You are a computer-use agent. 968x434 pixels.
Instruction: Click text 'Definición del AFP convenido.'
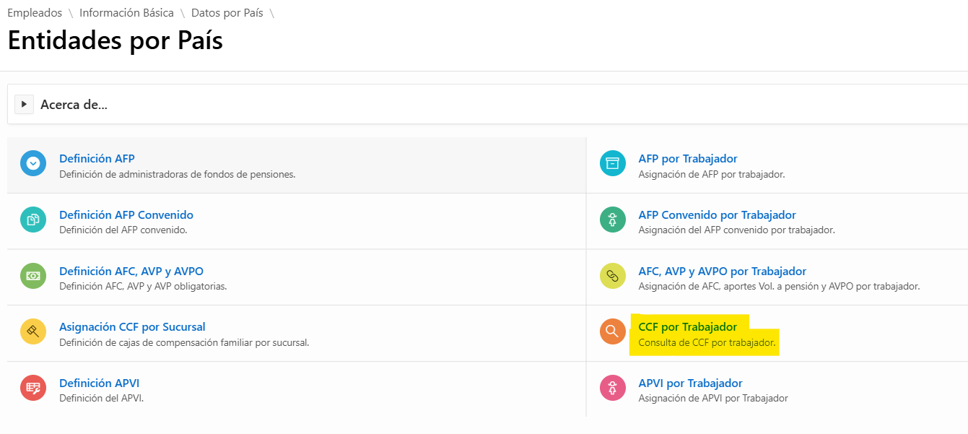tap(123, 230)
